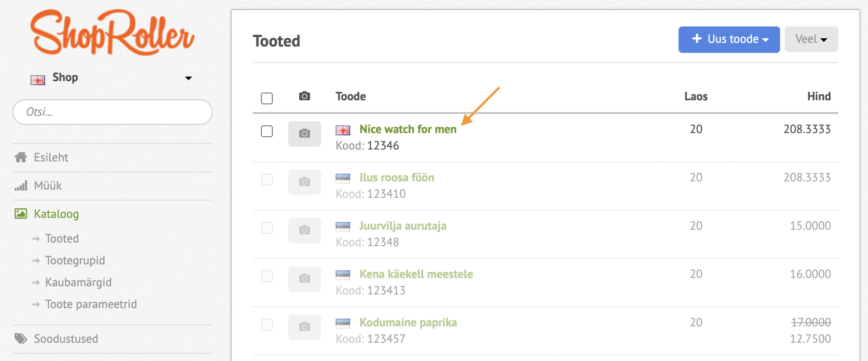Click the camera icon in table header
868x361 pixels.
pyautogui.click(x=305, y=96)
